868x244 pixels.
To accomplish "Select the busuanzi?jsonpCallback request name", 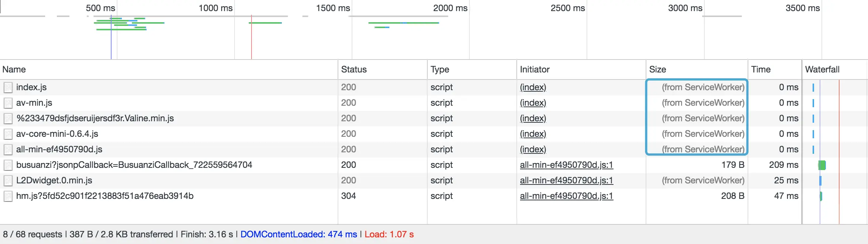I will pyautogui.click(x=134, y=165).
